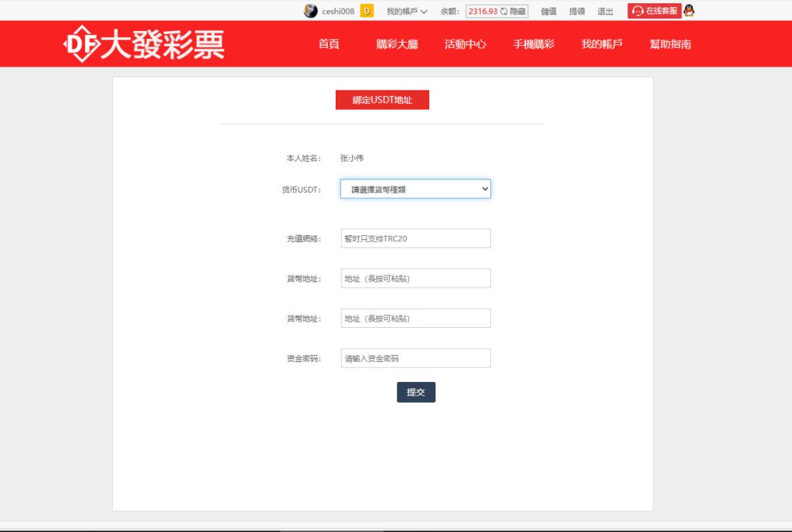Click the username ceshi008 account toggle

coord(340,11)
